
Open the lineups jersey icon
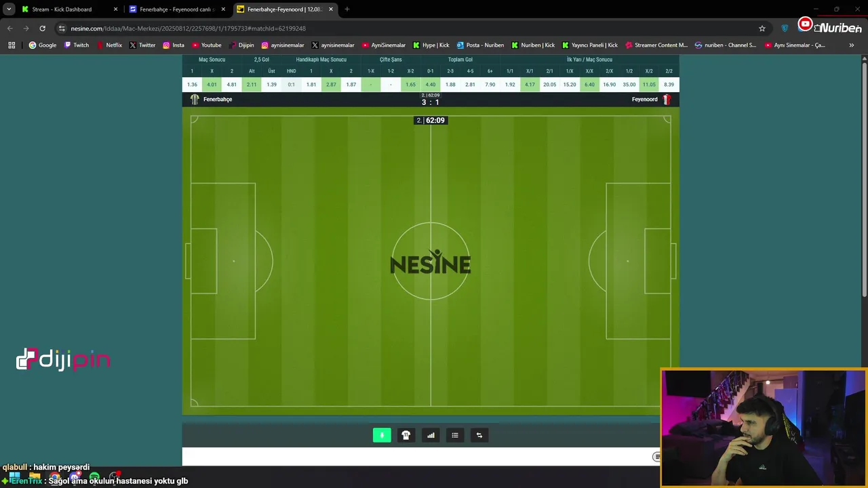click(406, 435)
